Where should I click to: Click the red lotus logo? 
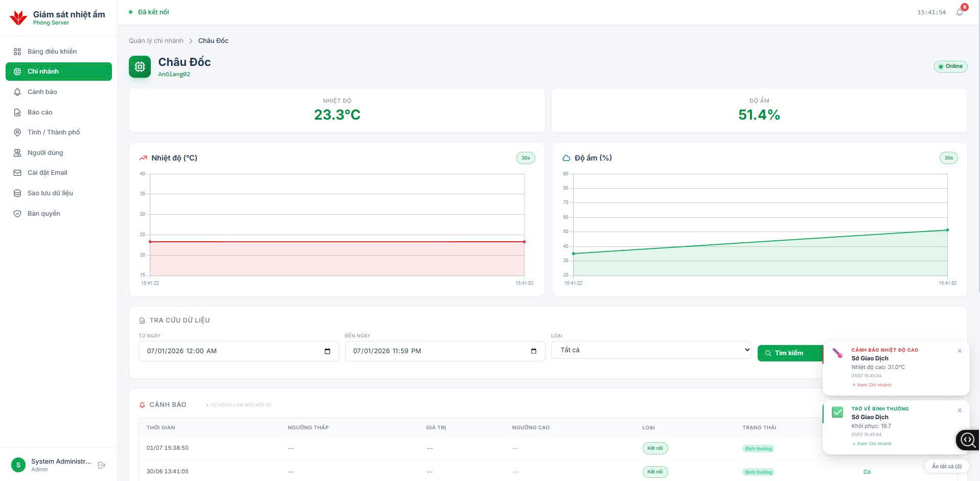click(18, 18)
